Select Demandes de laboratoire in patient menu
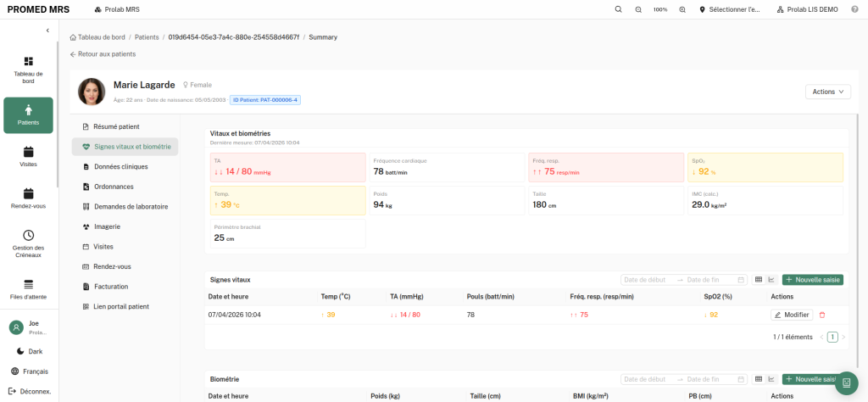 coord(130,206)
